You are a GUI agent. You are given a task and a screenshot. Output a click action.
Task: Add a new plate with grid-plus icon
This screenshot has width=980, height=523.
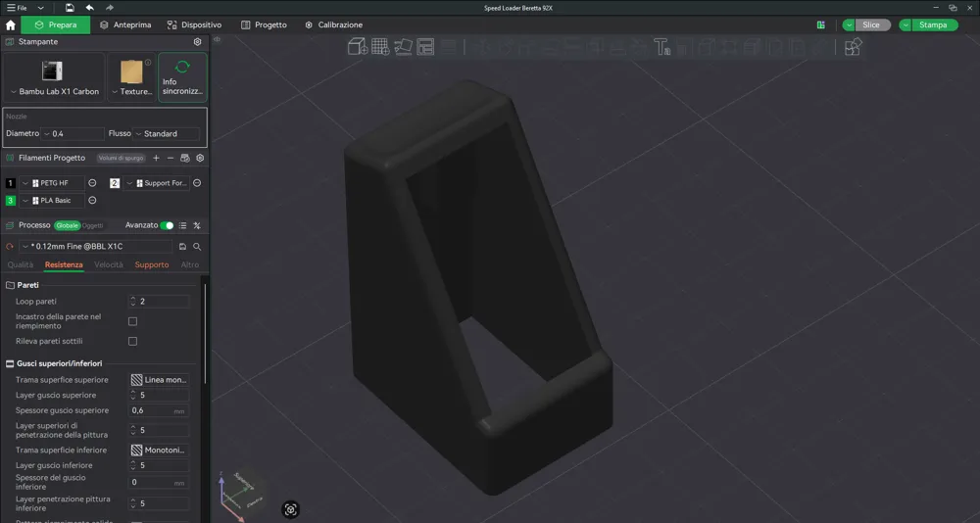[x=380, y=46]
